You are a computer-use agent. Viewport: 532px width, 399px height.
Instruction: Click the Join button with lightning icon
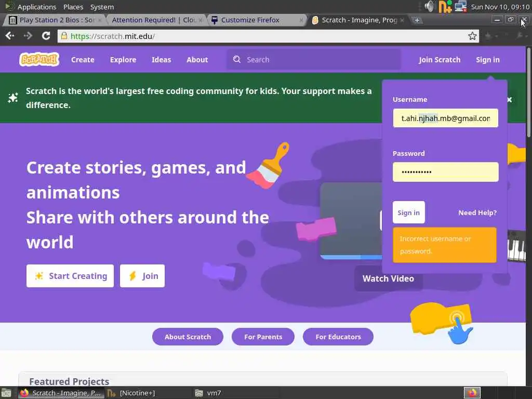(x=142, y=276)
